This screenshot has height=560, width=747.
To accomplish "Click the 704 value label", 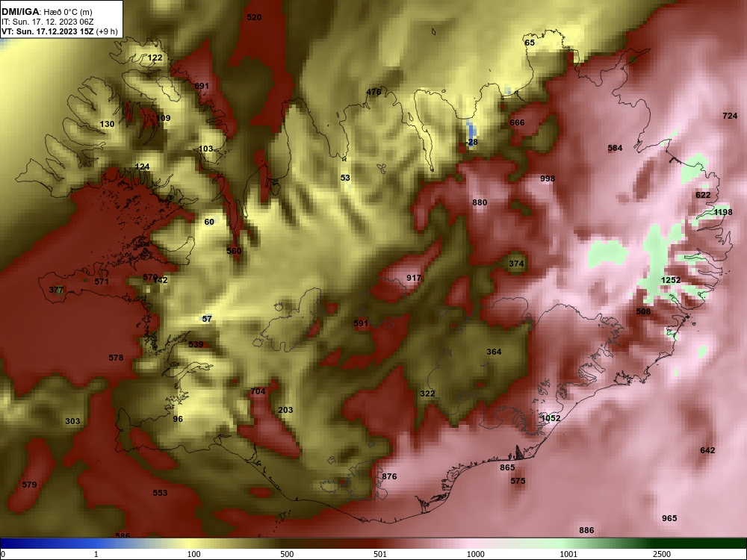I will 258,391.
